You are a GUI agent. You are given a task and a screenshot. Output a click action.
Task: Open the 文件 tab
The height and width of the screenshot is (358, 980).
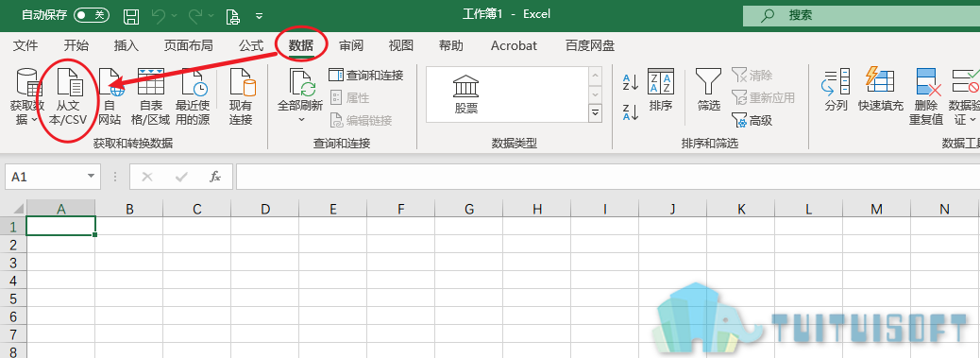[25, 45]
